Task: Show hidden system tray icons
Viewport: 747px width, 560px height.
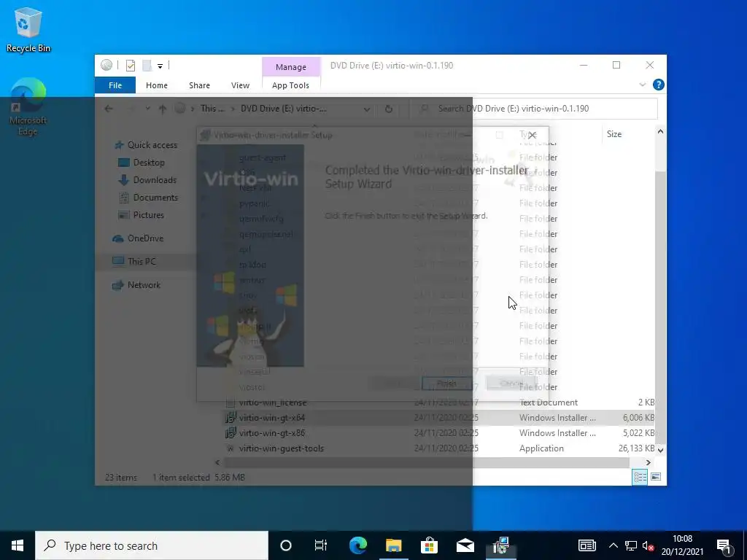Action: 614,545
